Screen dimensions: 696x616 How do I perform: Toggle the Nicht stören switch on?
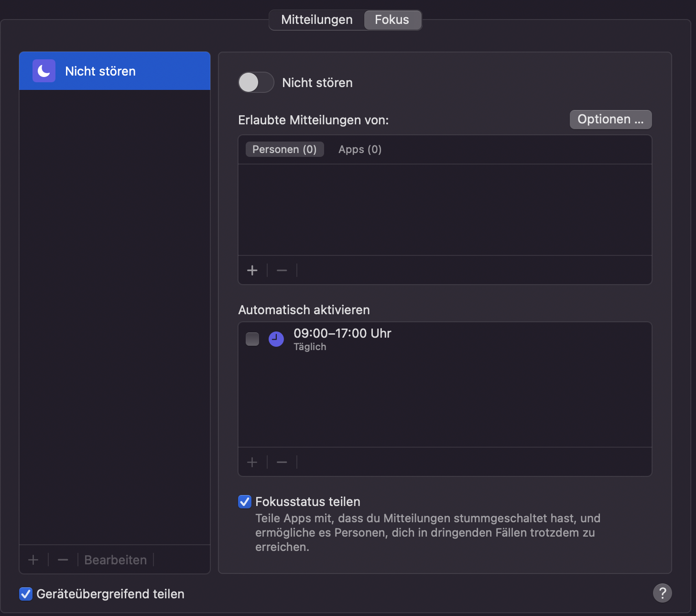coord(256,82)
